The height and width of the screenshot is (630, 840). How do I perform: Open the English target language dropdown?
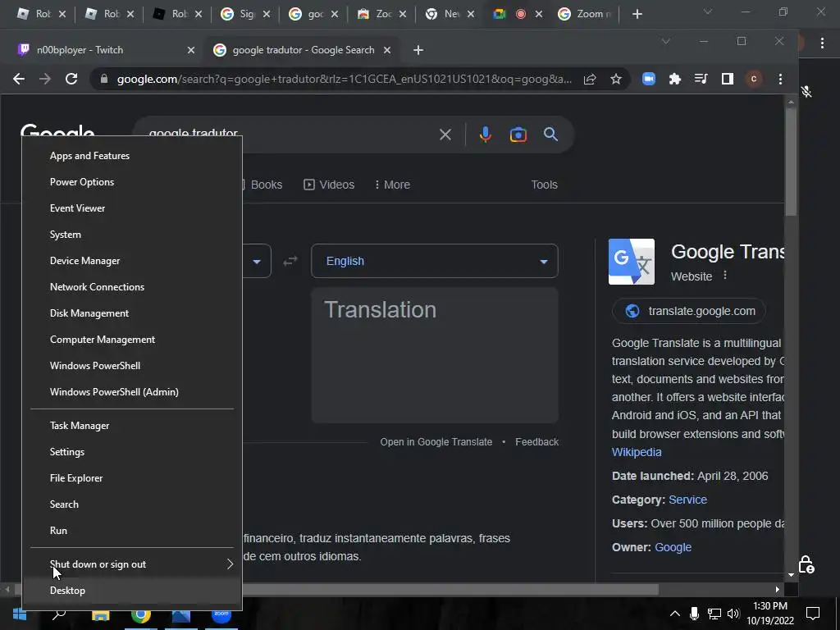[x=435, y=261]
